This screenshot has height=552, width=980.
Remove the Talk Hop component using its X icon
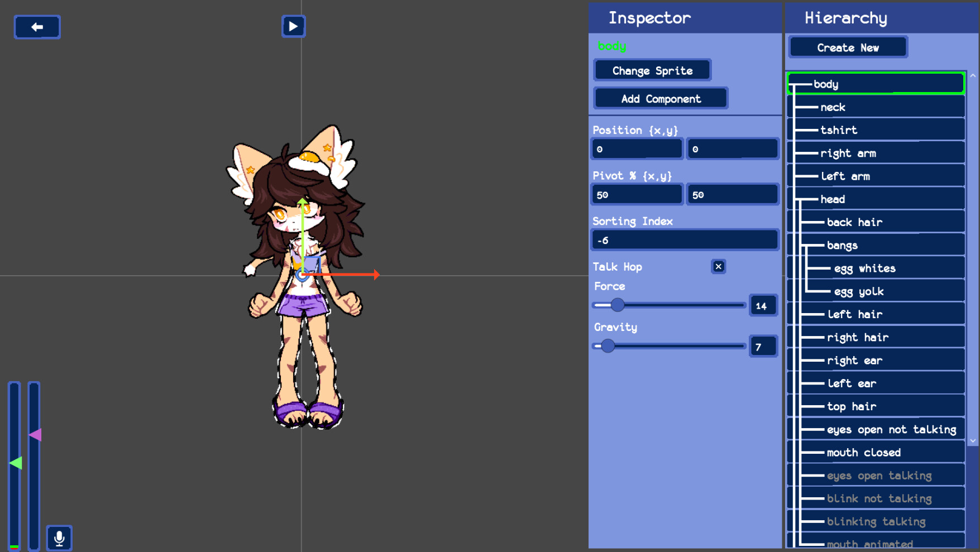coord(718,266)
